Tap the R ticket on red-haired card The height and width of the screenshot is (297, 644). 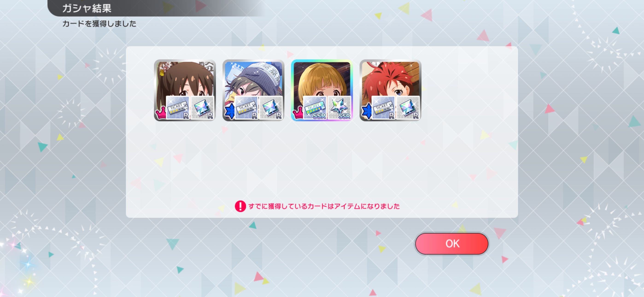pos(383,108)
